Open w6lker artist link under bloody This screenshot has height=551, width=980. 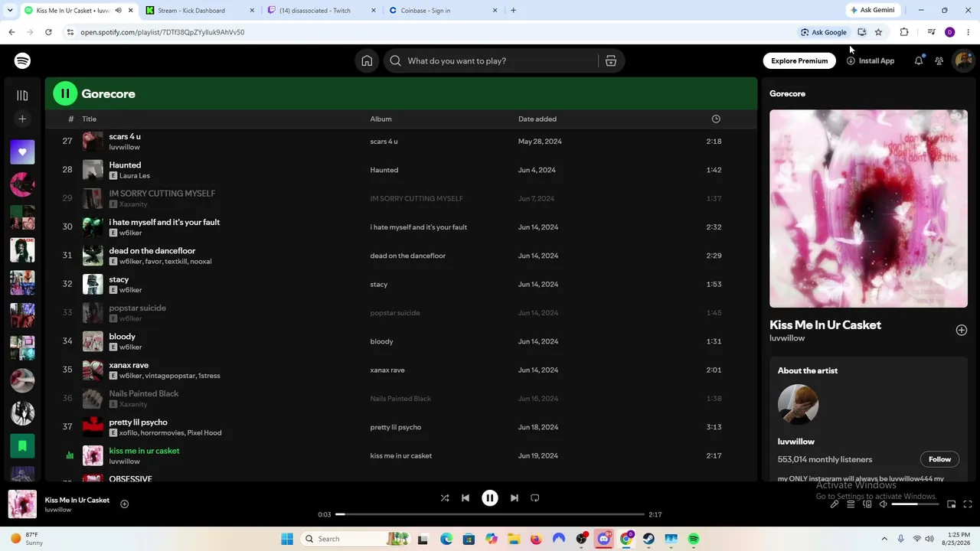(131, 347)
